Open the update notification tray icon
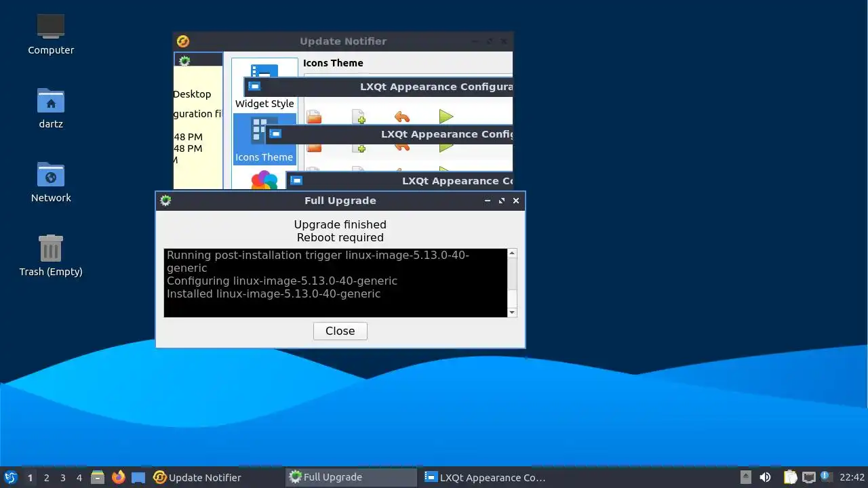The image size is (868, 488). pos(825,476)
